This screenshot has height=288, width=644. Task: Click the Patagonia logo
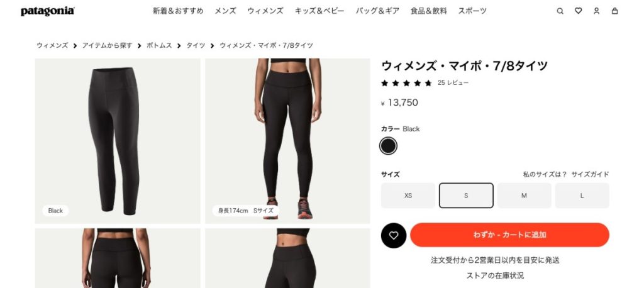click(x=48, y=11)
